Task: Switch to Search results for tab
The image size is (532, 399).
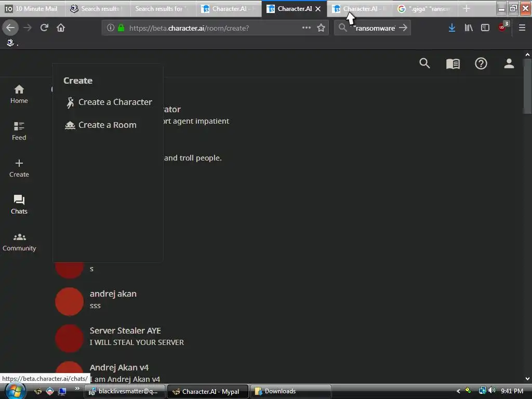Action: point(163,8)
